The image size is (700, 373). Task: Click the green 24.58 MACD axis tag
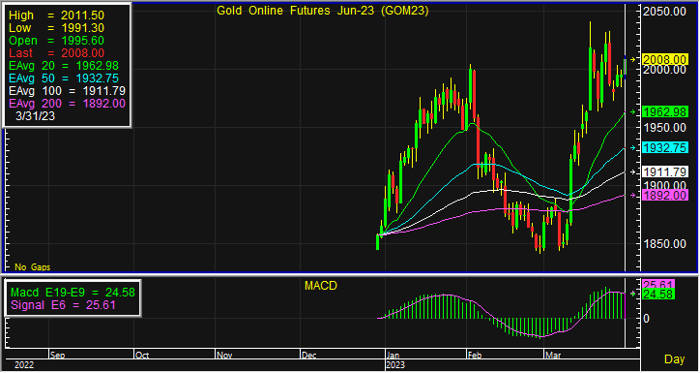(658, 294)
